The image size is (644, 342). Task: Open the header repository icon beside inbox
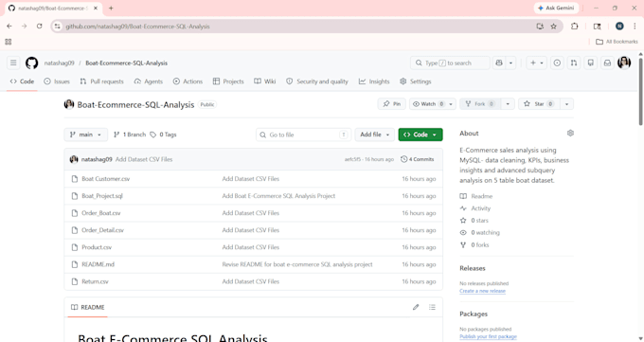[x=591, y=63]
